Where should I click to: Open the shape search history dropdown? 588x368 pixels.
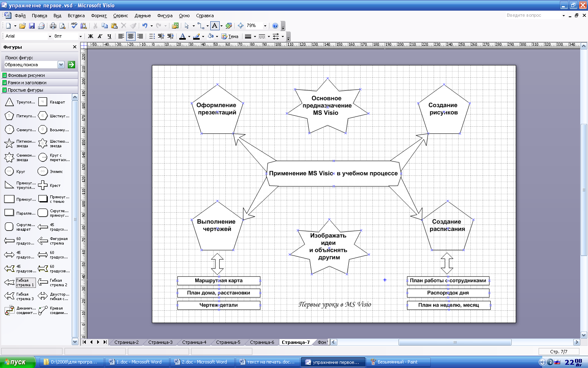tap(61, 65)
